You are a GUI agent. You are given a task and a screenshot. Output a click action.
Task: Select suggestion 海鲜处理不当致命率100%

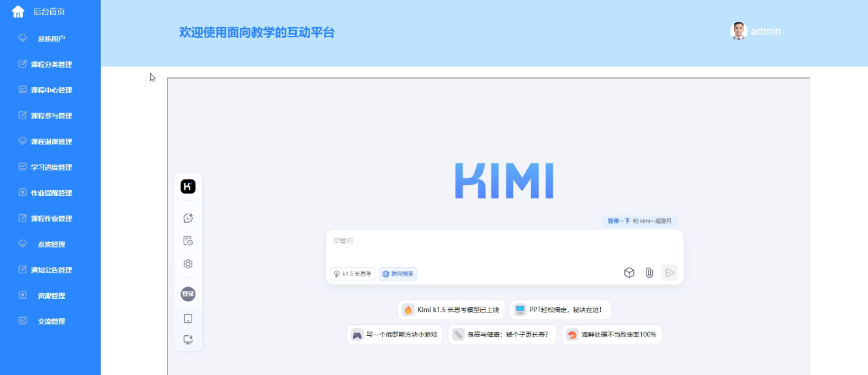pyautogui.click(x=612, y=335)
